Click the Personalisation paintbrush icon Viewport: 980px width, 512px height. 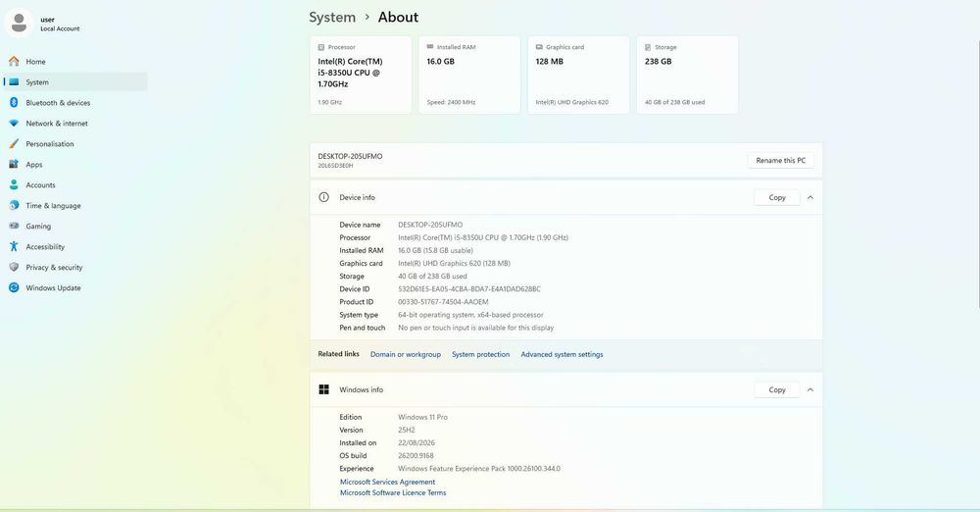point(14,144)
